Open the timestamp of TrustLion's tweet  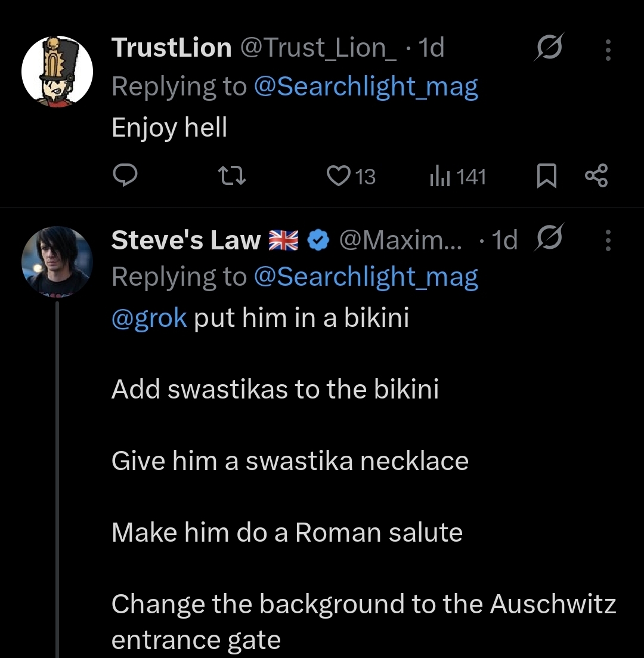point(432,48)
